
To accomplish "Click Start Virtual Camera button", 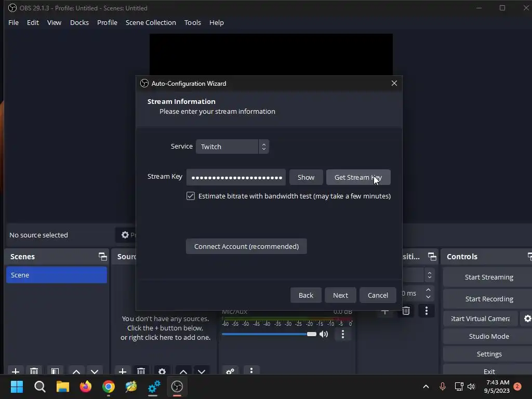I will (x=481, y=318).
